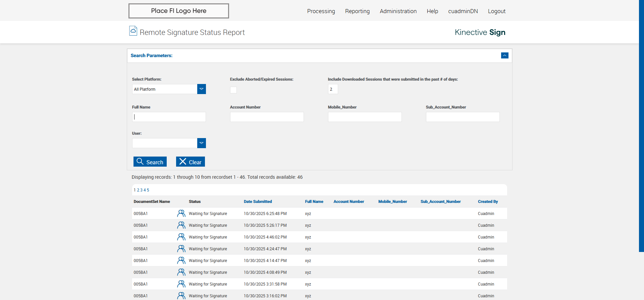Click signer icon for 4:14:47 PM record

181,260
